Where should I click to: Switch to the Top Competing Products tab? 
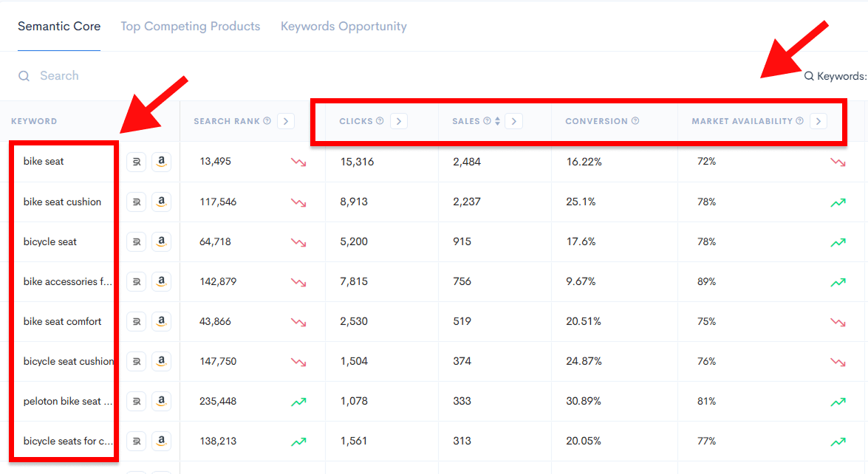[x=190, y=26]
